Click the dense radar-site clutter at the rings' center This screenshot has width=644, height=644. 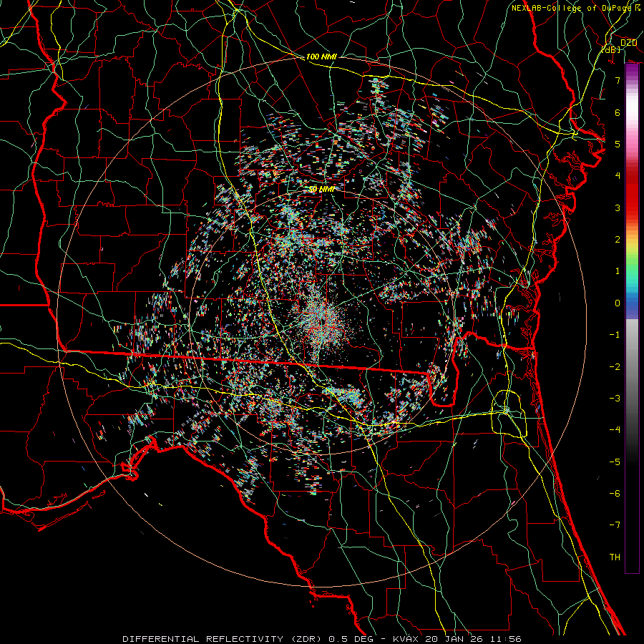(x=322, y=321)
